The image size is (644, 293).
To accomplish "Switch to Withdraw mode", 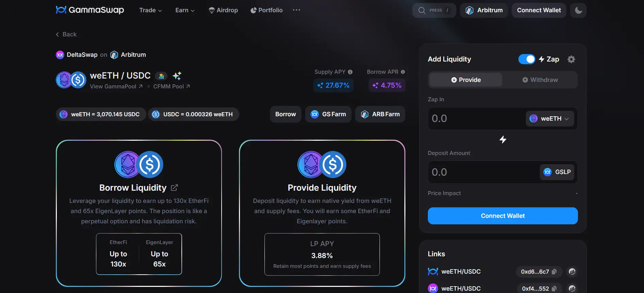I will coord(540,80).
